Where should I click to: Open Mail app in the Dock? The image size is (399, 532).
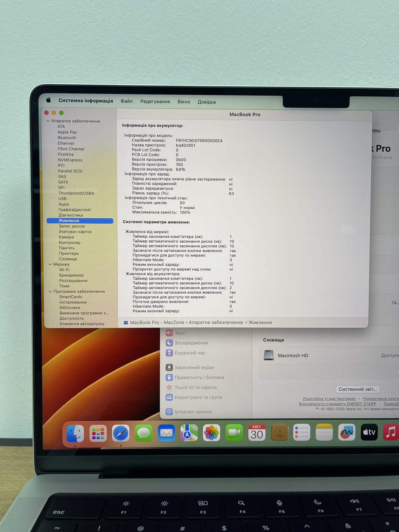pyautogui.click(x=166, y=433)
